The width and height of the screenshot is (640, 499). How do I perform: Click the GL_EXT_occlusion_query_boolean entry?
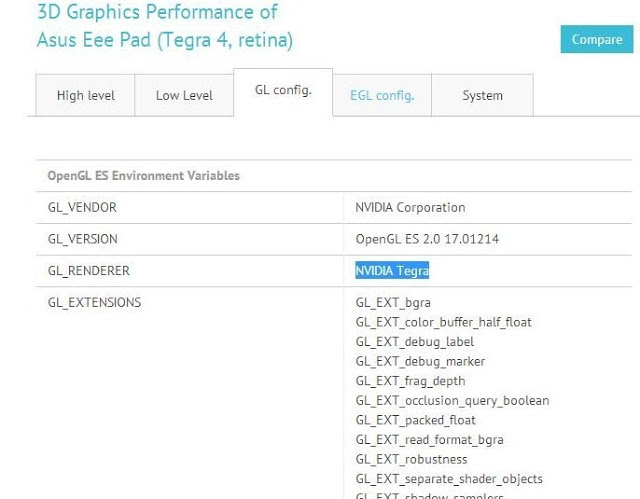point(452,400)
